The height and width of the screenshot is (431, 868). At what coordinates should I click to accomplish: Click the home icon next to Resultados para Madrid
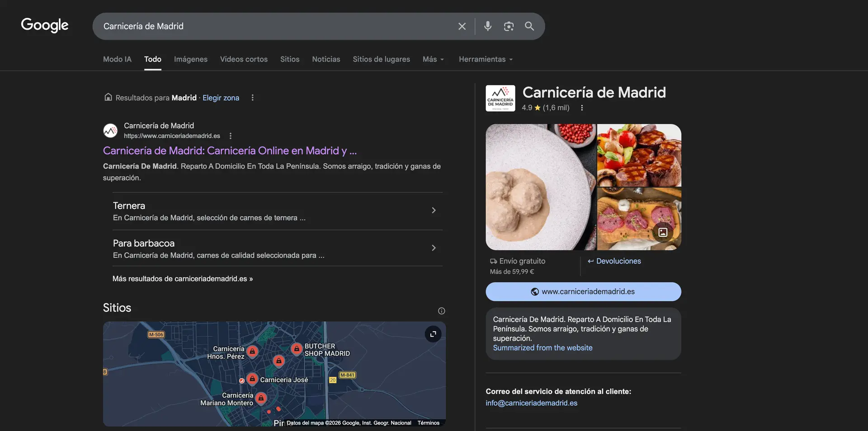(108, 97)
